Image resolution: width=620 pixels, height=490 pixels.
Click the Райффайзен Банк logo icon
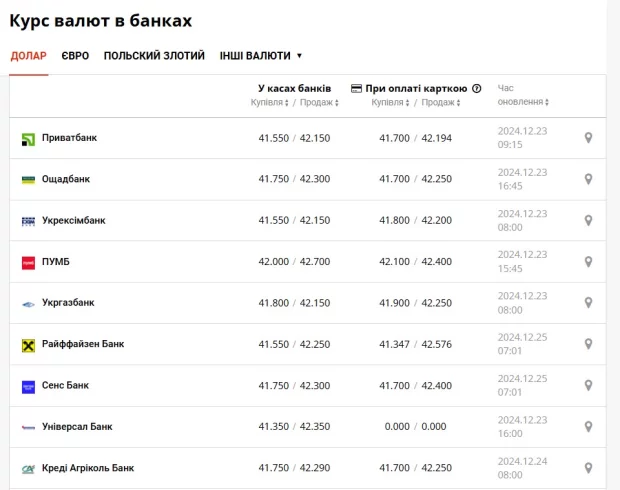click(x=28, y=345)
